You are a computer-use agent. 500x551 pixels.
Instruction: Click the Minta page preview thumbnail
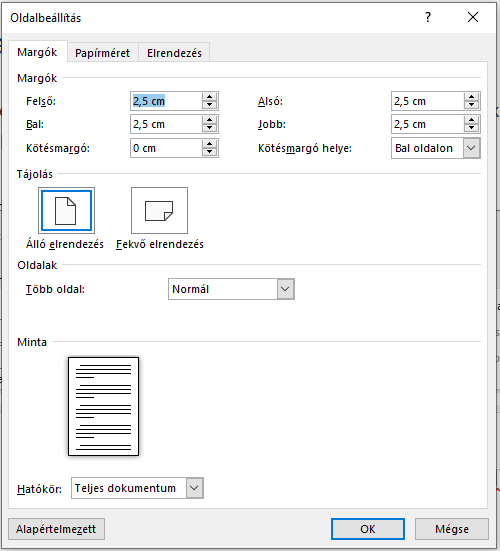tap(103, 406)
